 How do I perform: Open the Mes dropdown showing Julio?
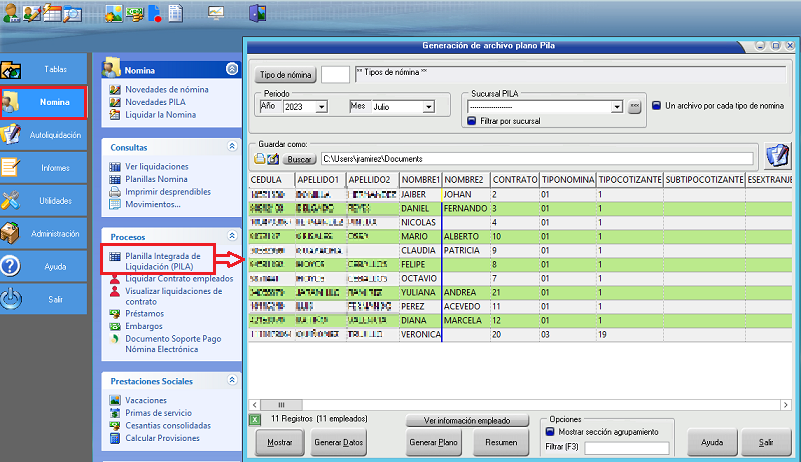(428, 106)
